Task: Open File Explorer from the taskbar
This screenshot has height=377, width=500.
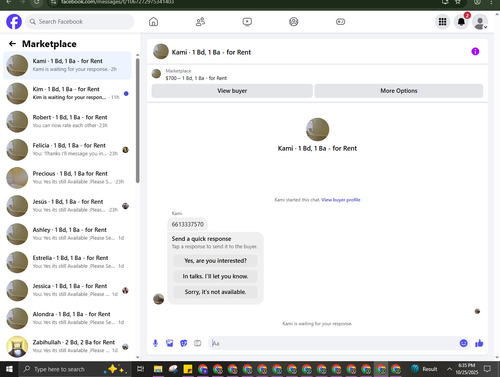Action: coord(158,369)
